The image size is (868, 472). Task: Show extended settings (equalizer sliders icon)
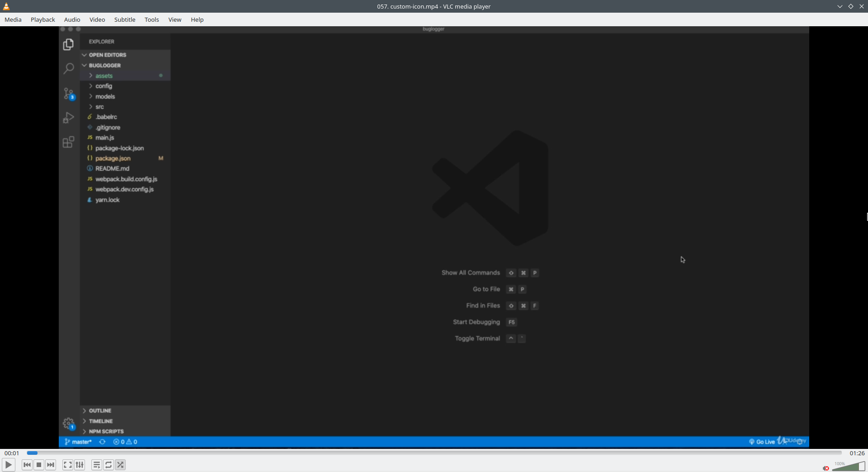tap(80, 465)
